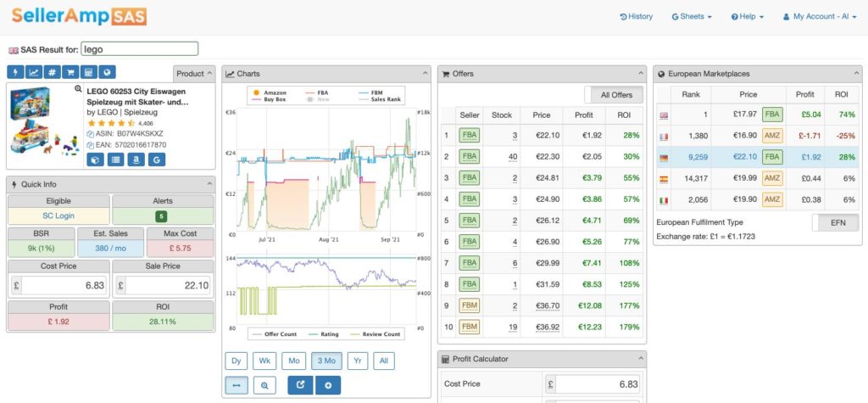Select the Wk chart range
This screenshot has height=403, width=868.
click(x=264, y=361)
